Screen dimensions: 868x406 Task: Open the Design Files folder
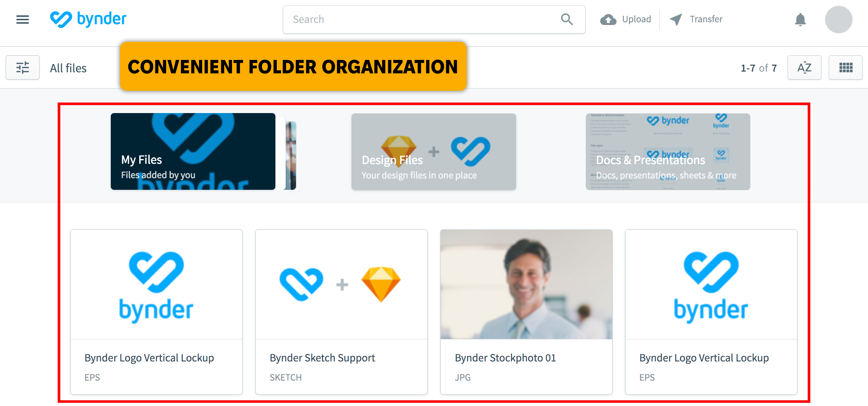tap(433, 151)
